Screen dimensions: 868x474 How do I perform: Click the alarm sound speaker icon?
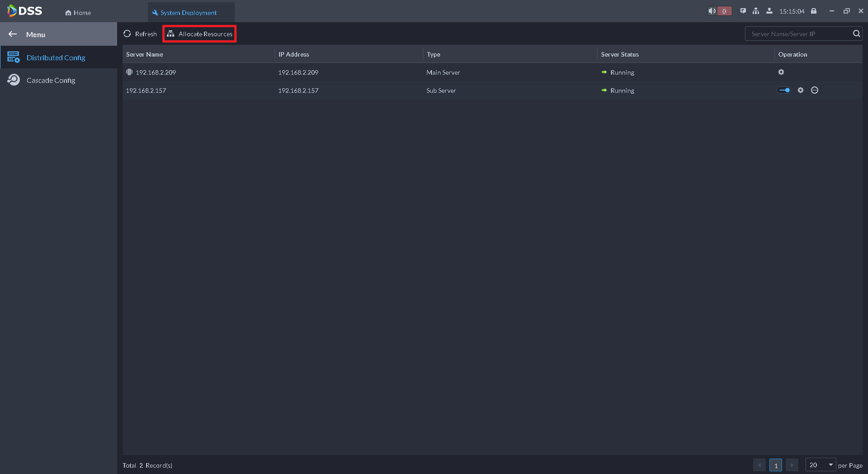point(712,11)
